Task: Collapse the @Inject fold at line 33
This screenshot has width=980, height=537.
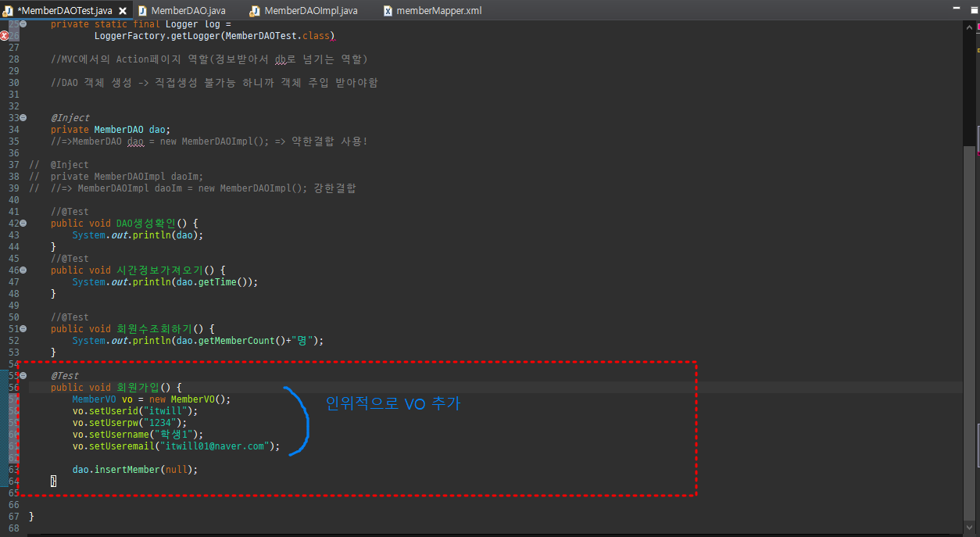Action: pos(23,118)
